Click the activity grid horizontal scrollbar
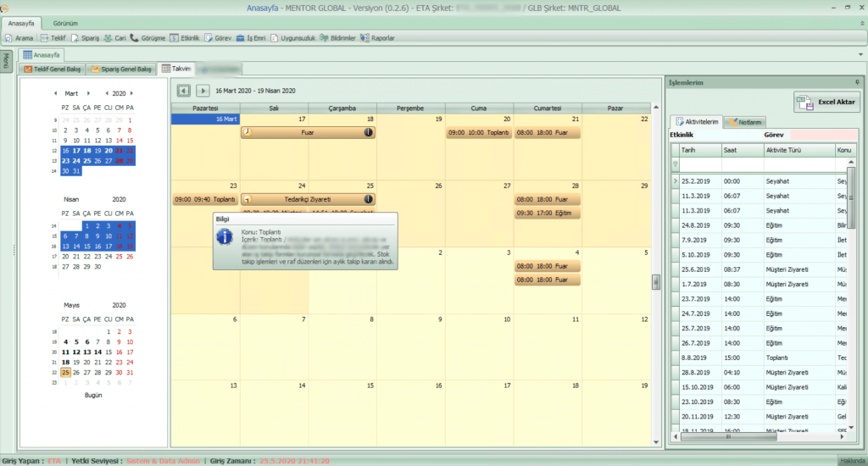Screen dimensions: 868x466 728,436
